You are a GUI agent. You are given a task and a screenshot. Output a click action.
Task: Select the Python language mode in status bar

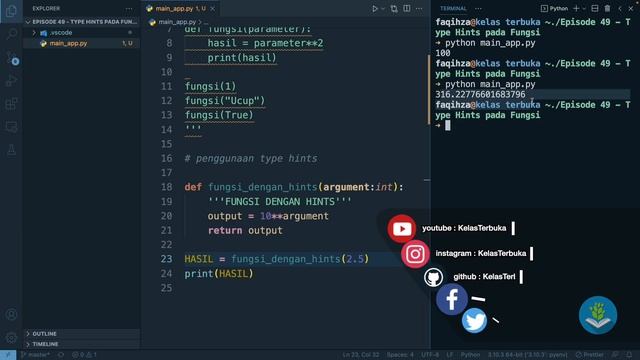tap(470, 355)
